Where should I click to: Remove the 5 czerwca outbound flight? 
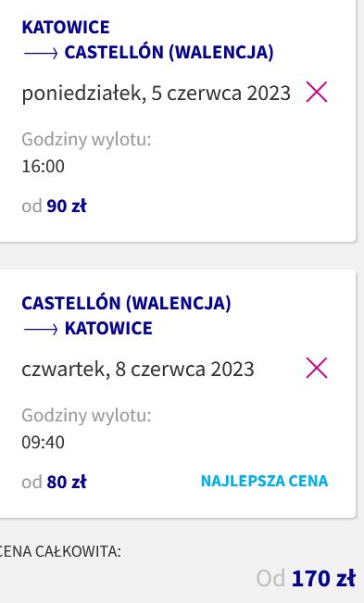[317, 92]
